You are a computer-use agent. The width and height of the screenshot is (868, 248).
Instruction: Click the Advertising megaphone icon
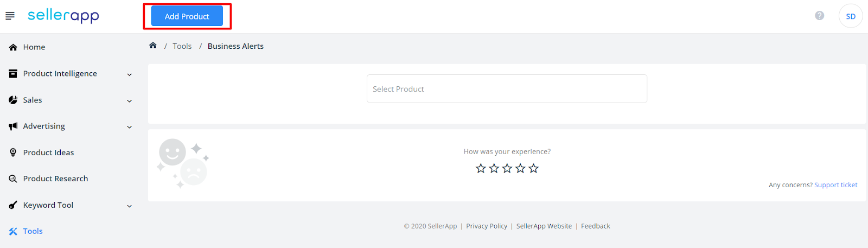tap(13, 126)
